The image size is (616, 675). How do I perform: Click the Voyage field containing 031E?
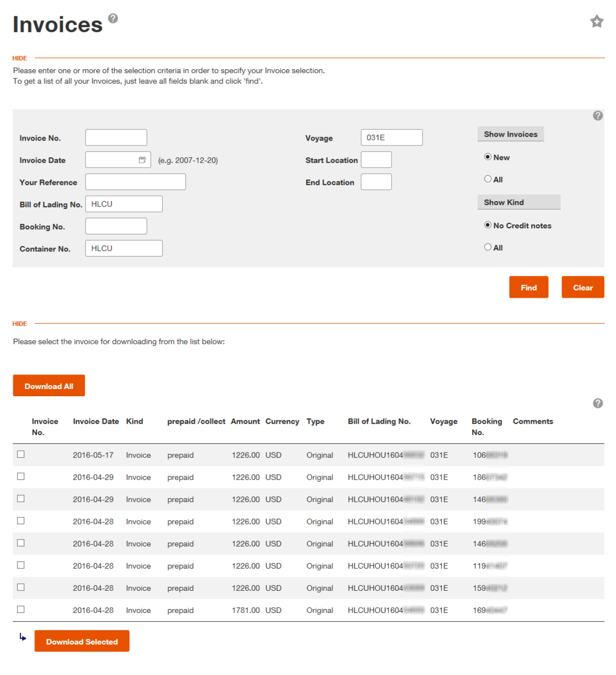(x=391, y=137)
